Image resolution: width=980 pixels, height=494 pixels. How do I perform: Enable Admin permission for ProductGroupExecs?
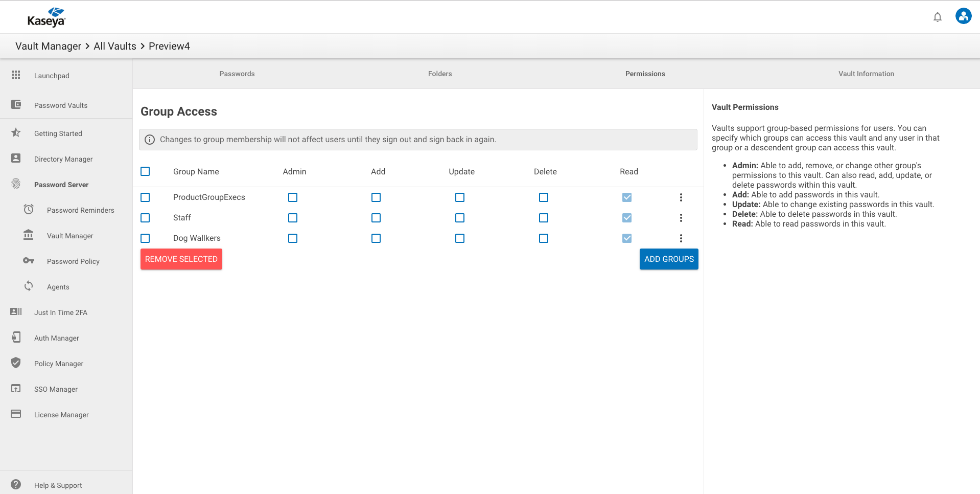[x=293, y=197]
